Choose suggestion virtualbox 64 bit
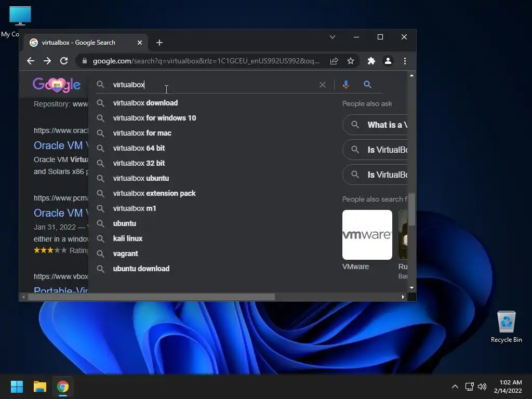 click(x=139, y=148)
